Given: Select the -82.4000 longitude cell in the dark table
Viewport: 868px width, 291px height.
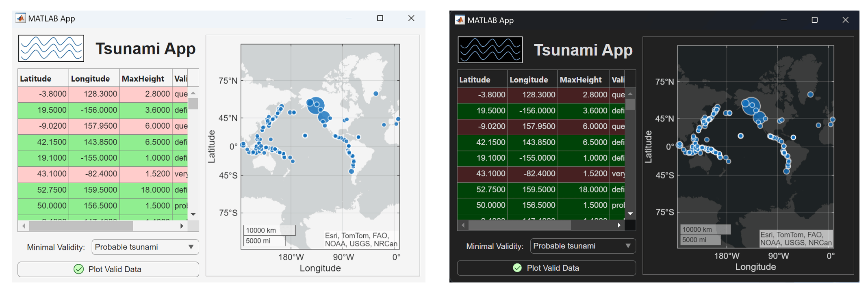Looking at the screenshot, I should point(532,174).
